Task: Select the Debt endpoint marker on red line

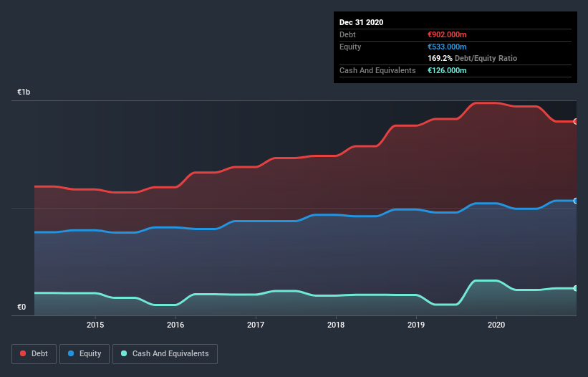Action: tap(576, 122)
